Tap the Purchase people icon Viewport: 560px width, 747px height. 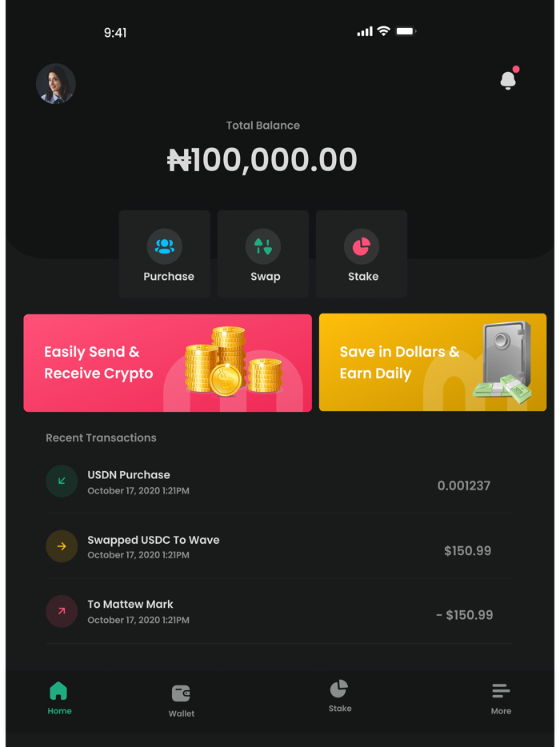165,246
